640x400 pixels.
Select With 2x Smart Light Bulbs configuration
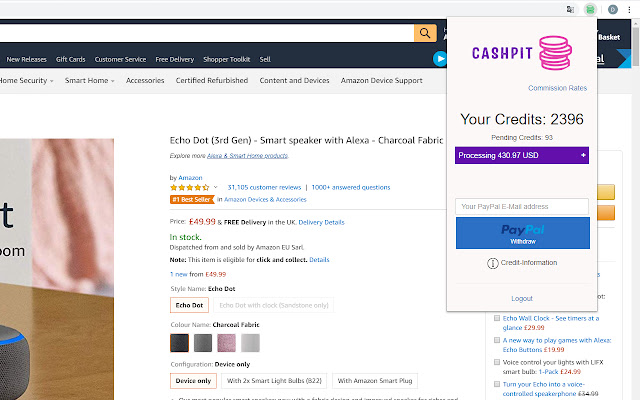click(274, 381)
